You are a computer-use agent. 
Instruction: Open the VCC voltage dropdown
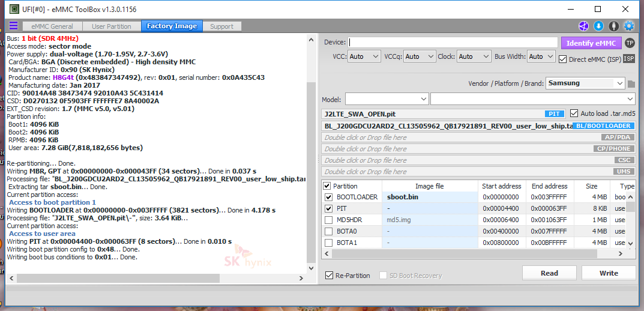click(x=364, y=56)
